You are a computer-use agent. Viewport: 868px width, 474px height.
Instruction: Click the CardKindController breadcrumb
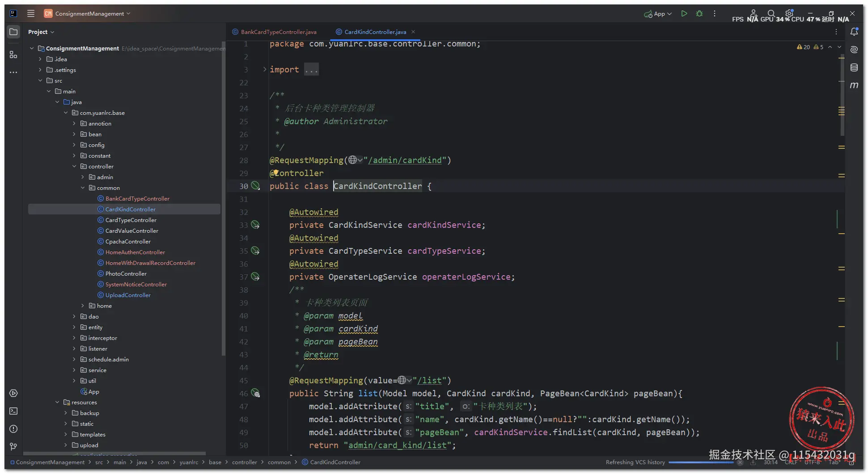click(331, 462)
